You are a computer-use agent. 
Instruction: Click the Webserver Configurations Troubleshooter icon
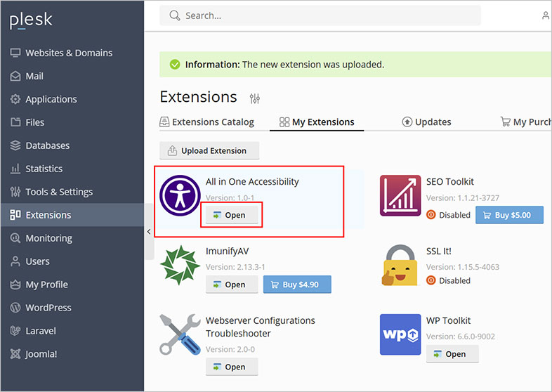(x=180, y=334)
